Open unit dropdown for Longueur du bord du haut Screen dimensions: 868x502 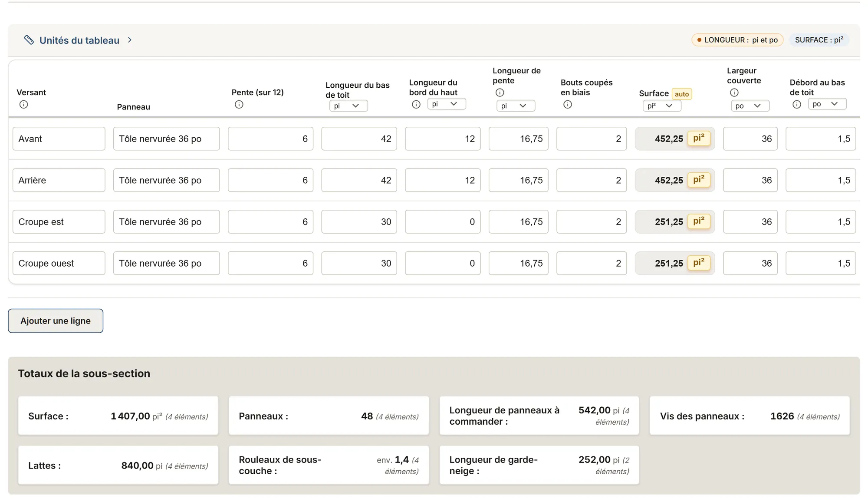(x=447, y=104)
